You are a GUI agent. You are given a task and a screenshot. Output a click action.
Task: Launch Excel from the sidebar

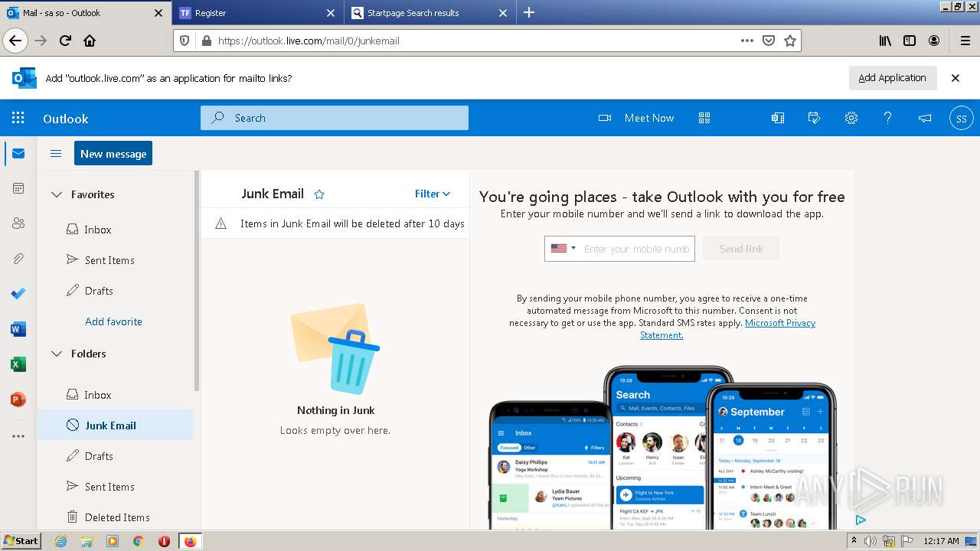click(18, 364)
